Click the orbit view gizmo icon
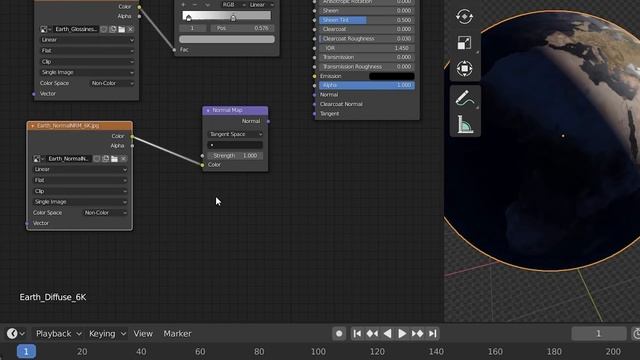This screenshot has width=640, height=360. click(464, 17)
